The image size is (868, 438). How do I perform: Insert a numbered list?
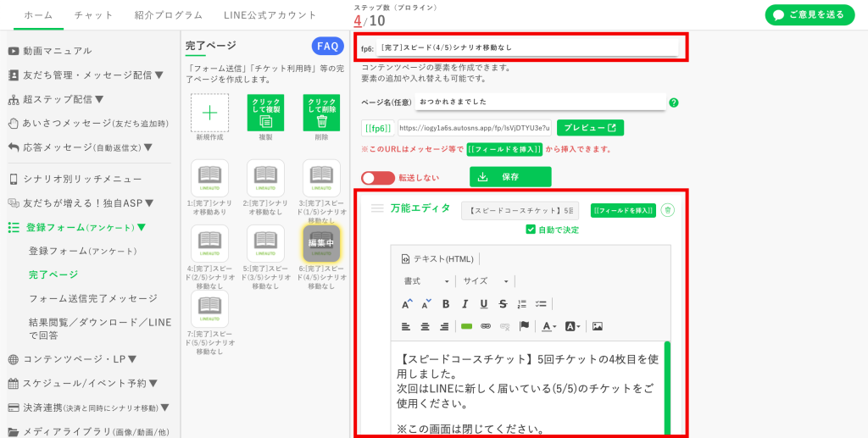coord(522,303)
